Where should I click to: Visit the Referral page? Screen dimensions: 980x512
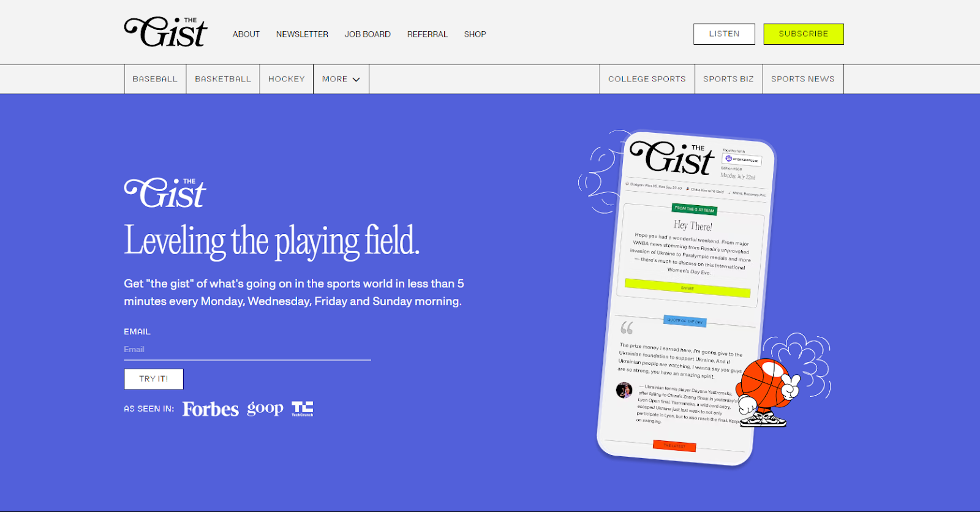(x=428, y=34)
